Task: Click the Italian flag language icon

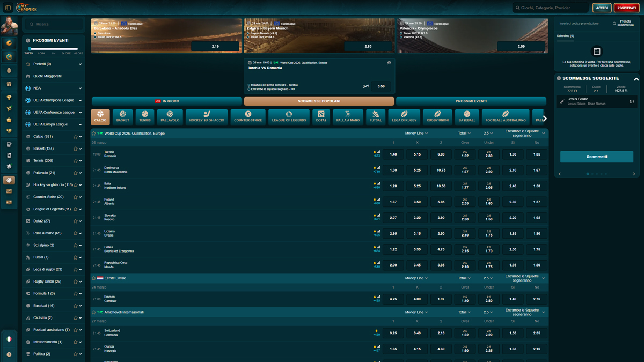Action: point(9,339)
